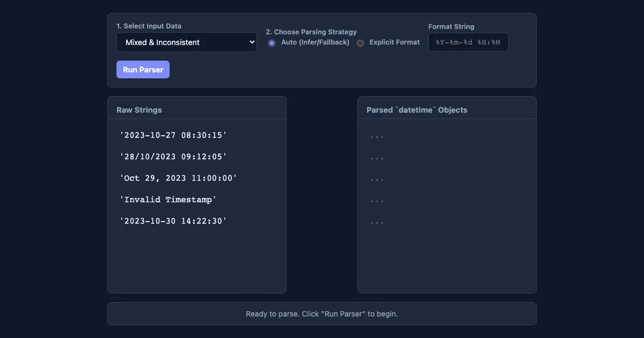Click raw string '28/10/2023 09:12:05'

pyautogui.click(x=173, y=157)
